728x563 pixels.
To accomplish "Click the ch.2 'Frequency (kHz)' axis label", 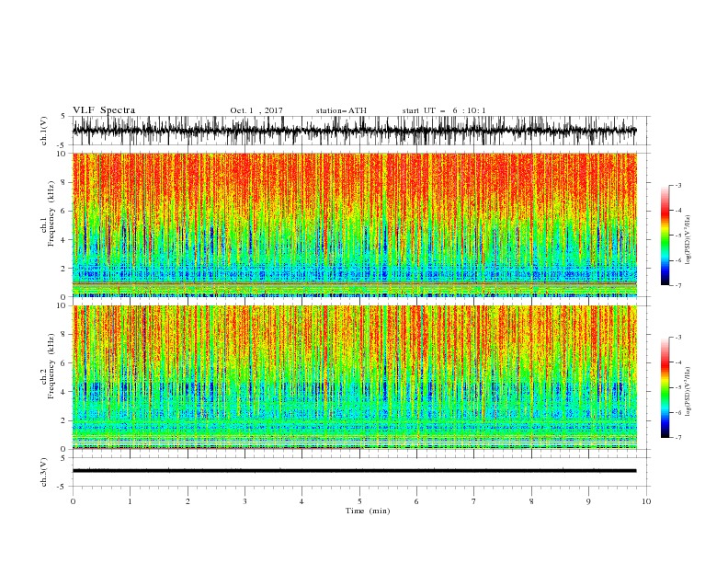I will point(51,366).
